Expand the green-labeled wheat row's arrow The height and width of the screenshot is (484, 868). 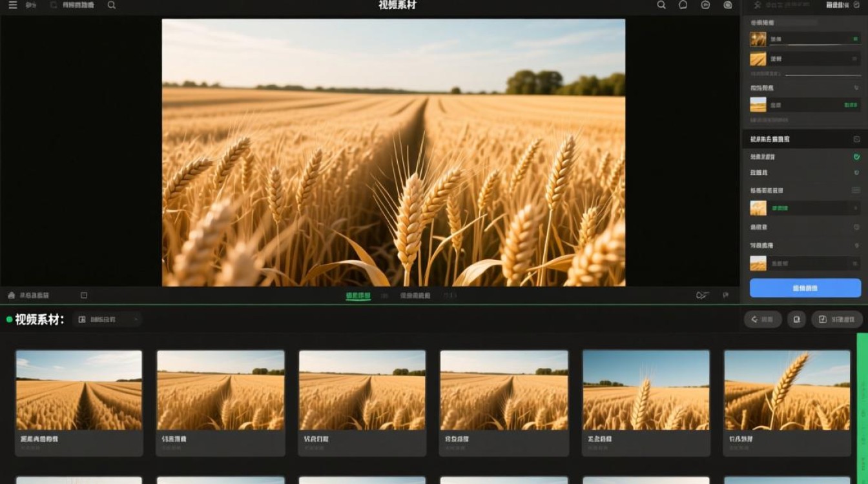click(856, 208)
